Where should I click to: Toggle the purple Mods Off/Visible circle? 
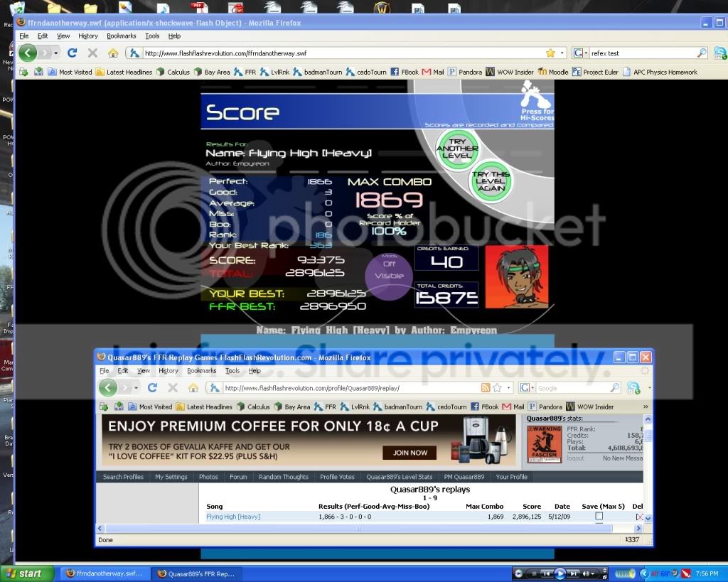[x=389, y=271]
